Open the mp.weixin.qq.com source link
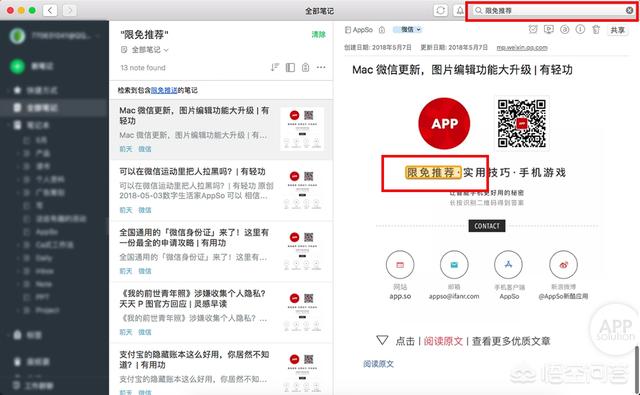 tap(522, 47)
